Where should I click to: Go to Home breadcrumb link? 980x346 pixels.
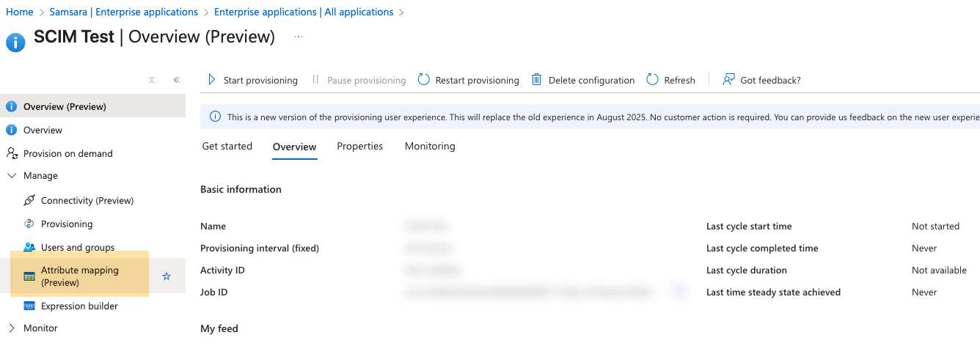click(20, 12)
